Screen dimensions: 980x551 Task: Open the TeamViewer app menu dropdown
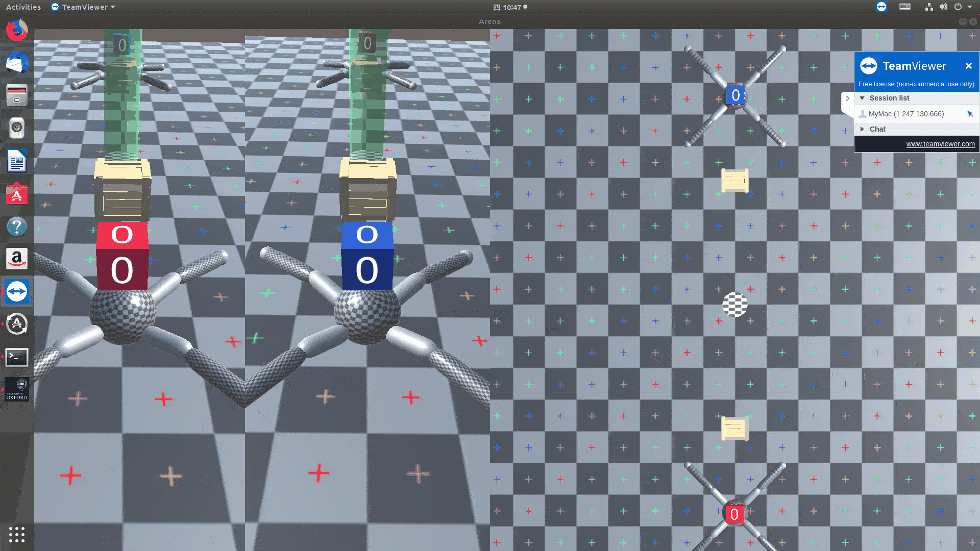84,7
